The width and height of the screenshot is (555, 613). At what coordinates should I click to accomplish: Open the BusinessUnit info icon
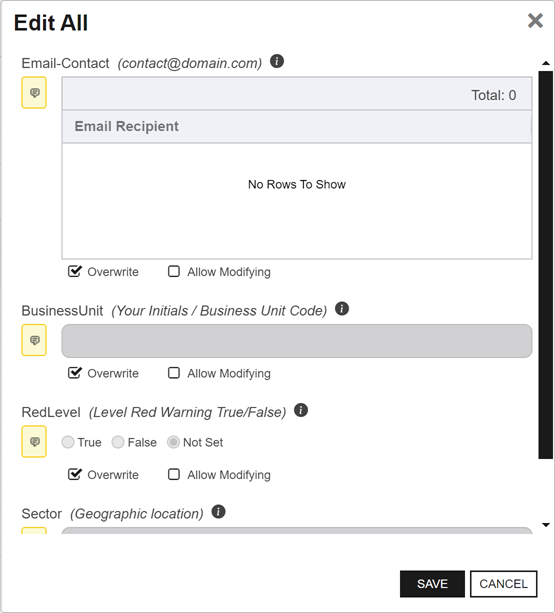342,309
